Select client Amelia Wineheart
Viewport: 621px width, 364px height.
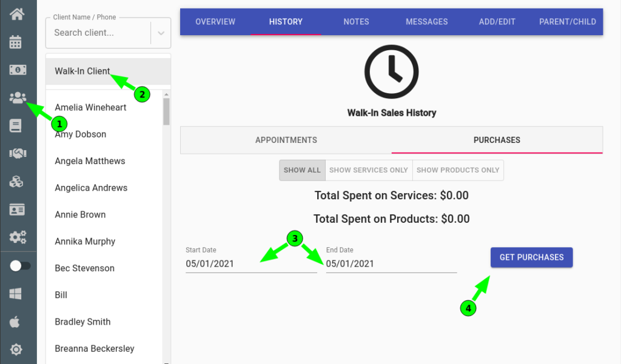[x=104, y=108]
